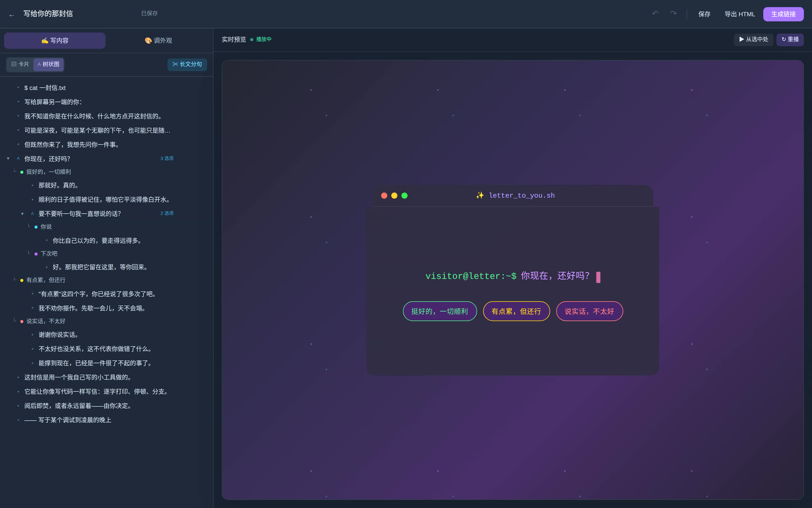
Task: Click the 3 选项 badge
Action: click(x=167, y=158)
